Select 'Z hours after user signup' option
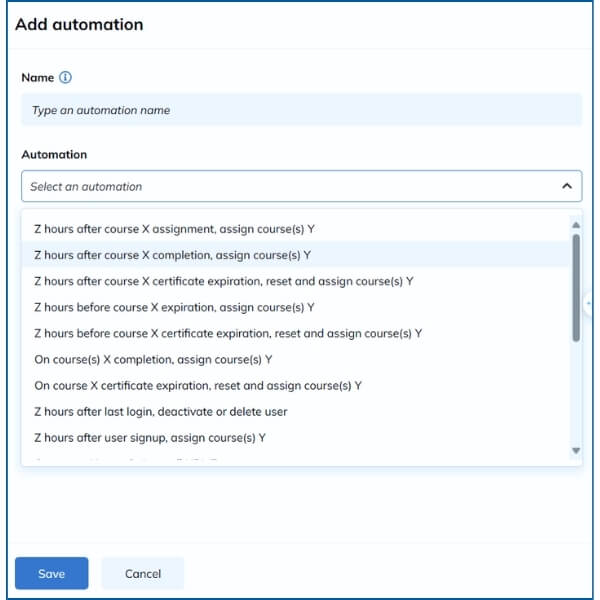The height and width of the screenshot is (600, 600). (149, 437)
